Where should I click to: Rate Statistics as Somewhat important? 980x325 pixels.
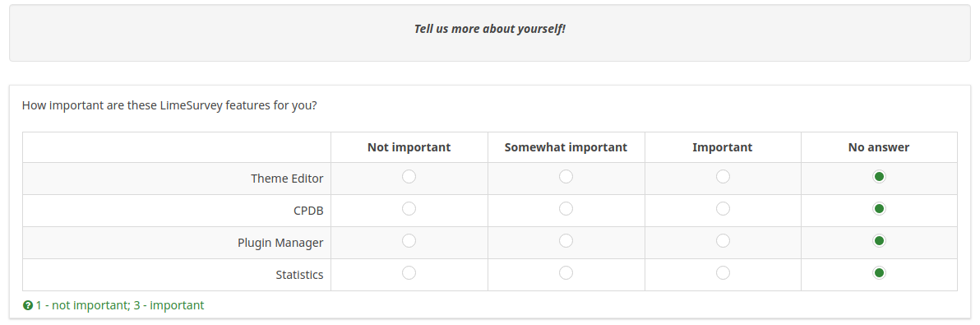click(566, 272)
